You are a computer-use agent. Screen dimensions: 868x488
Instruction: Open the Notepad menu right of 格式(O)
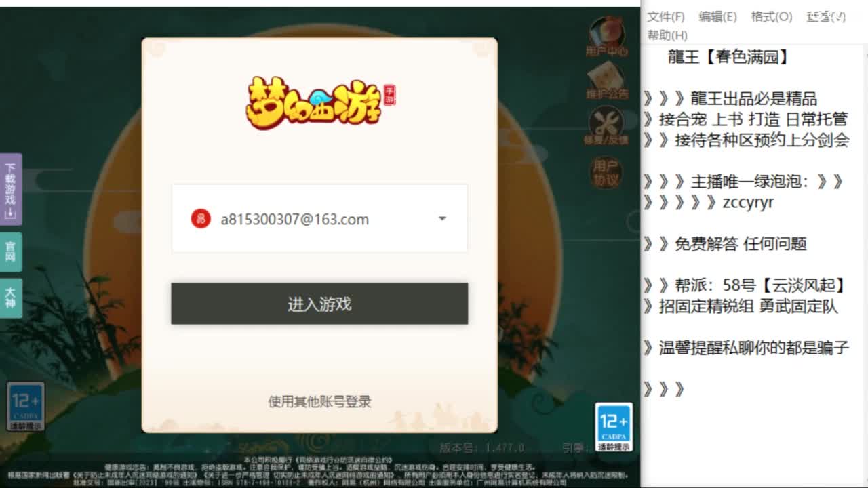[x=825, y=17]
